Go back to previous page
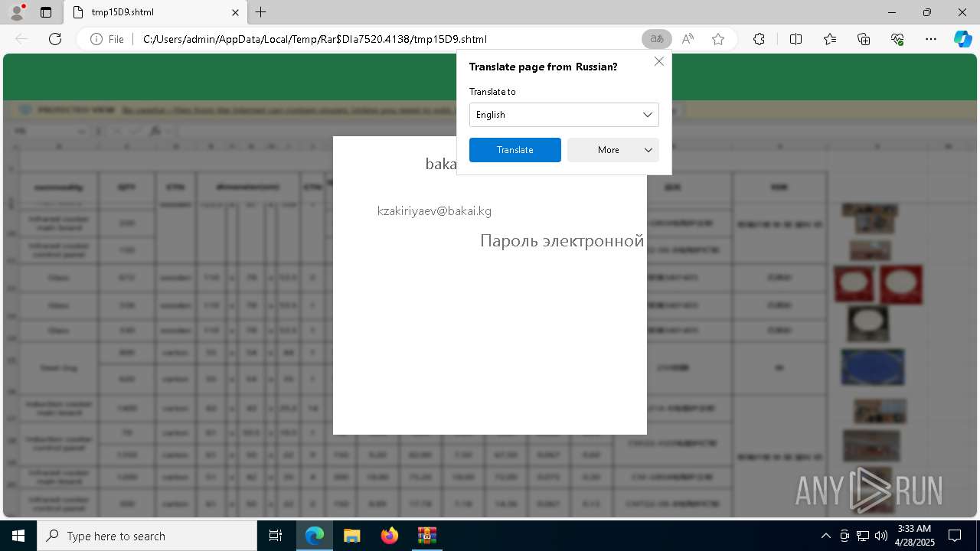Screen dimensions: 980x551 (x=21, y=39)
